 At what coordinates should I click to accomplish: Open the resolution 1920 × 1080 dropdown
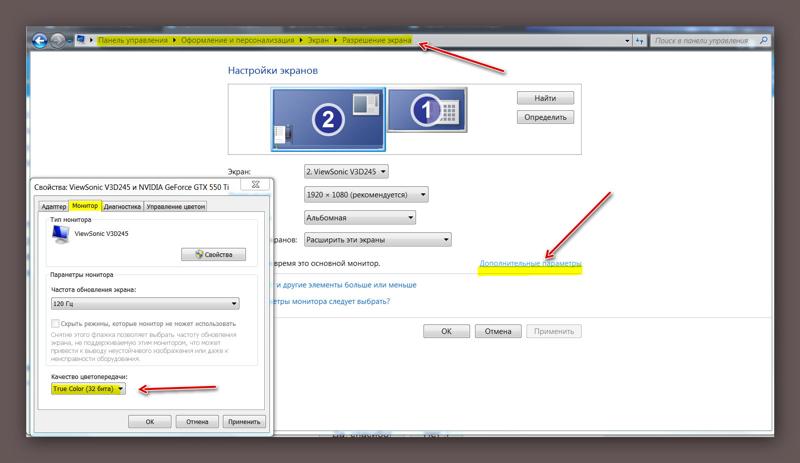[x=366, y=194]
